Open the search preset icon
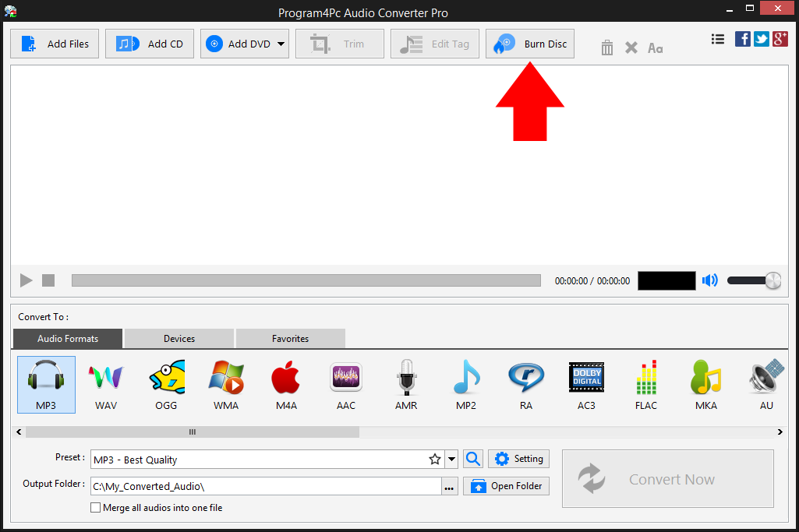This screenshot has height=532, width=799. [472, 459]
